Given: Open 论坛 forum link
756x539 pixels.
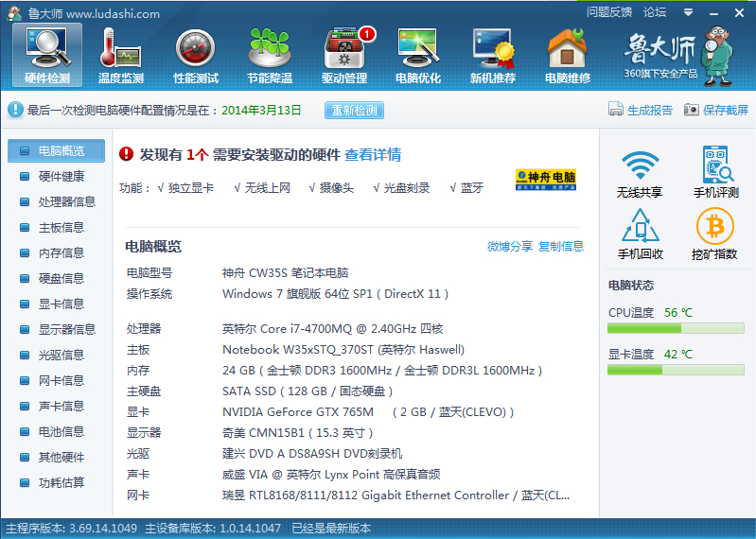Looking at the screenshot, I should 655,12.
